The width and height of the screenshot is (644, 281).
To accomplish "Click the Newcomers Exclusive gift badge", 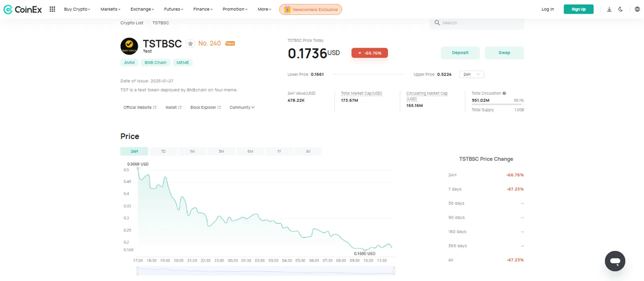I will [x=310, y=9].
